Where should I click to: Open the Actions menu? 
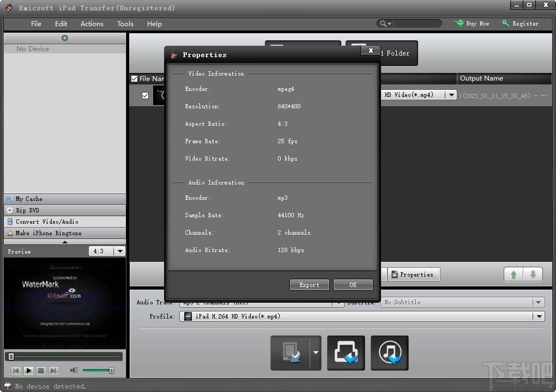coord(92,24)
